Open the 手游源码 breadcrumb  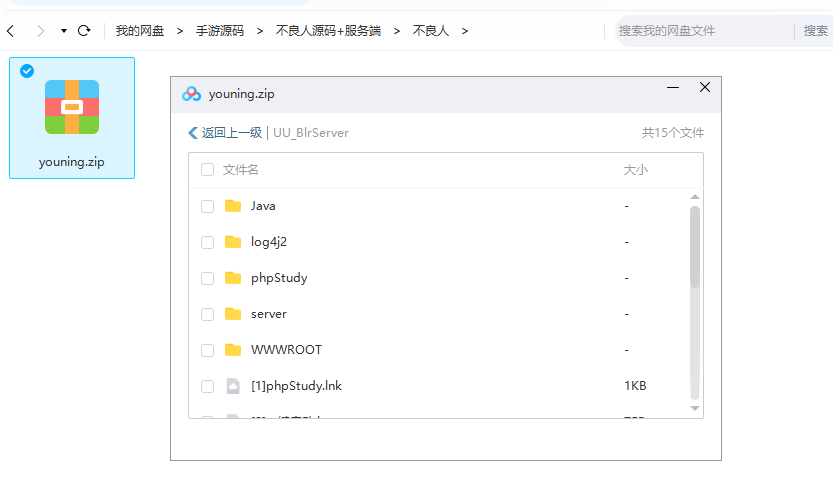pos(220,31)
